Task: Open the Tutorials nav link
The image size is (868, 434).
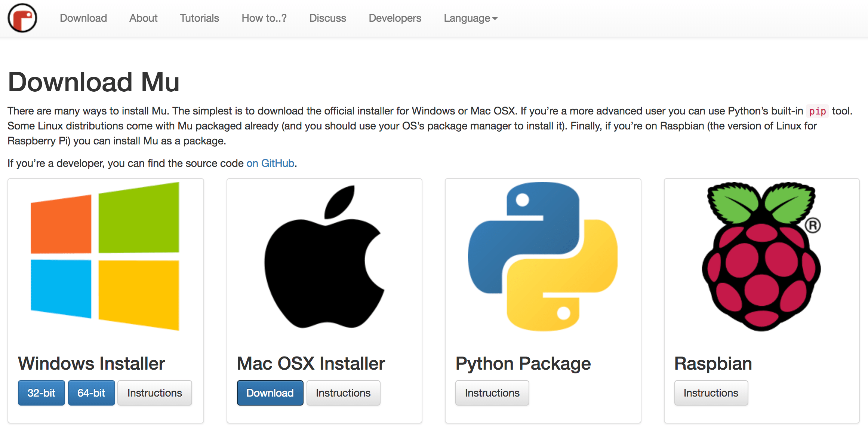Action: (199, 18)
